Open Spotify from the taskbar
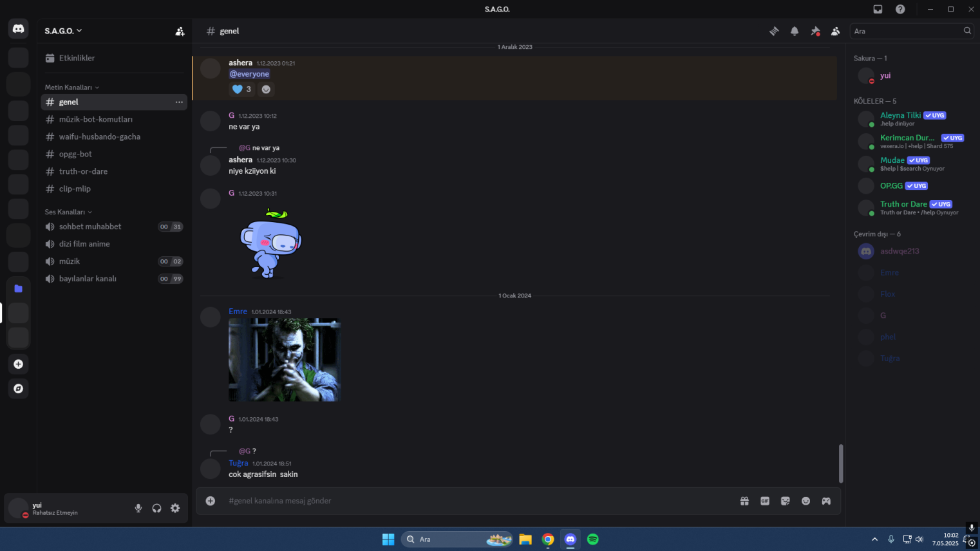Screen dimensions: 980x551 pos(593,539)
